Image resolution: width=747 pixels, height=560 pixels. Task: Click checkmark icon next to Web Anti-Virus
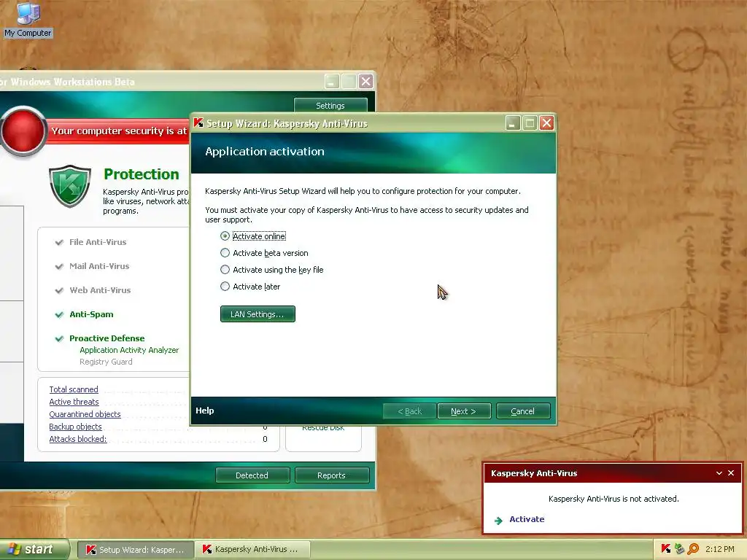click(x=59, y=290)
